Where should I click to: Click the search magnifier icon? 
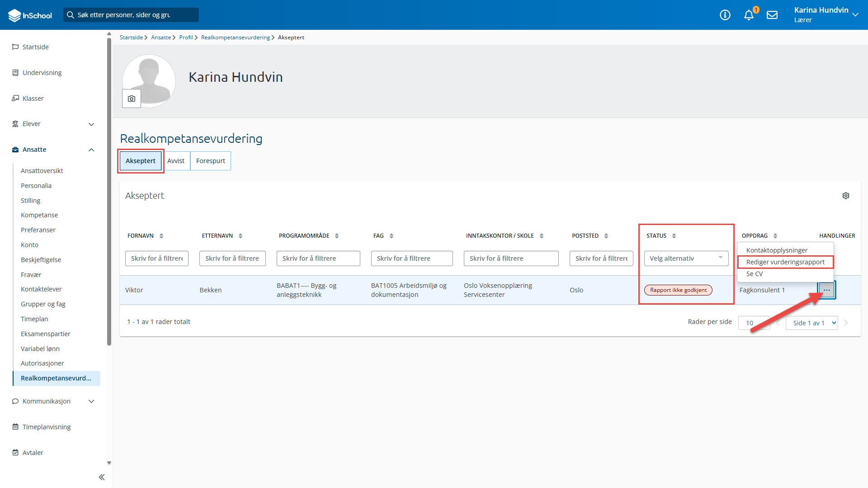pos(70,15)
